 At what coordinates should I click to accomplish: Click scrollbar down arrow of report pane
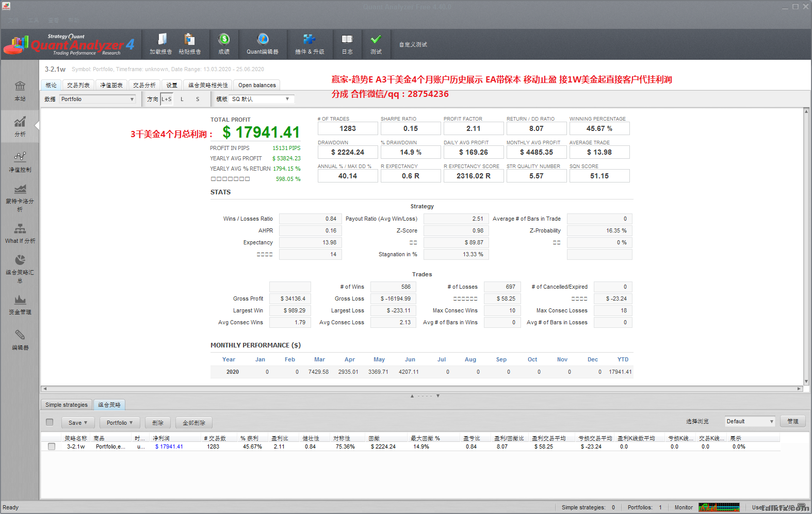806,382
